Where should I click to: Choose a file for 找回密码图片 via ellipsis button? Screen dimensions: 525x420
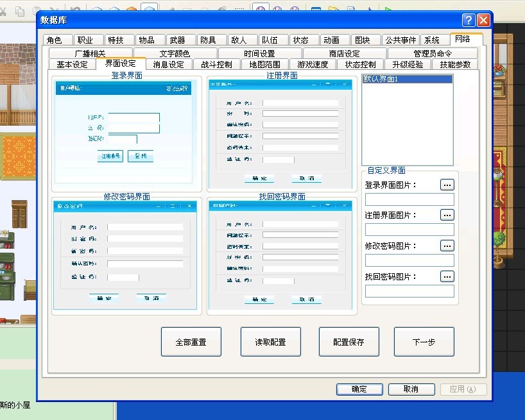tap(447, 276)
